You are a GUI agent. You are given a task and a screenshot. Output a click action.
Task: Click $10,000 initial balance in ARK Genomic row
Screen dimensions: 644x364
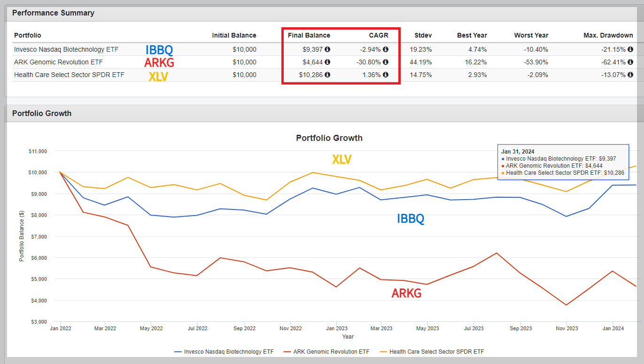(245, 62)
